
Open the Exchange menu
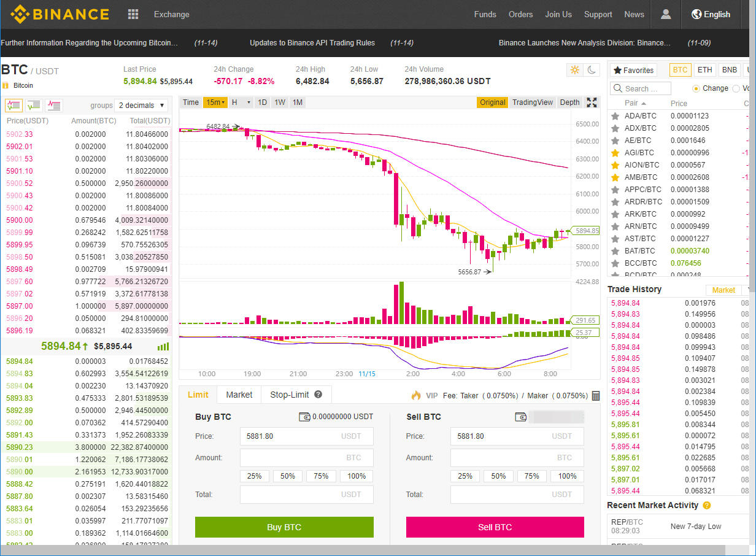point(172,14)
